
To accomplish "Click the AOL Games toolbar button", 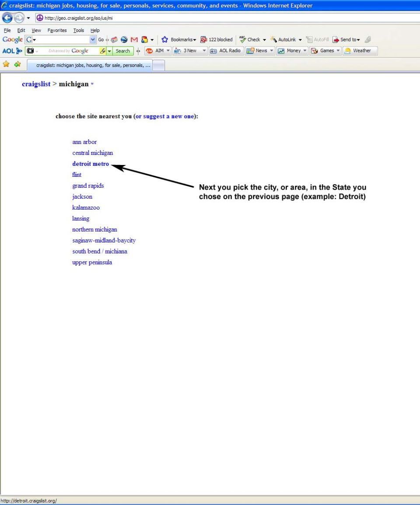I will (325, 51).
